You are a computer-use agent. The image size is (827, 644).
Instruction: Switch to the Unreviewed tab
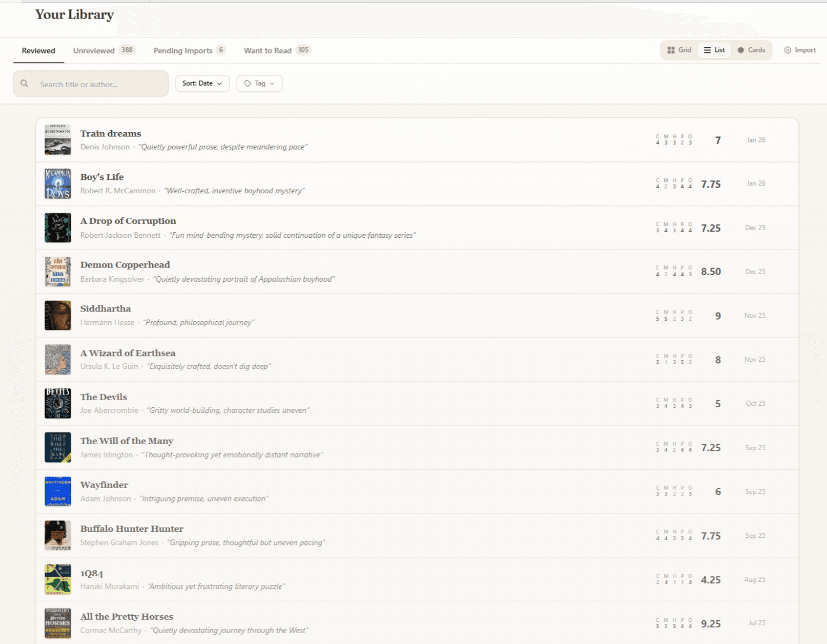tap(93, 50)
